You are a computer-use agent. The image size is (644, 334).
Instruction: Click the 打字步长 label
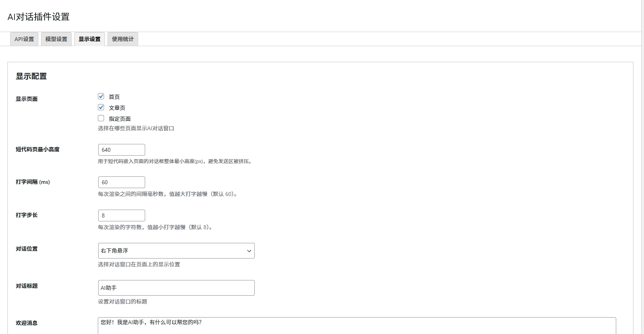tap(27, 215)
